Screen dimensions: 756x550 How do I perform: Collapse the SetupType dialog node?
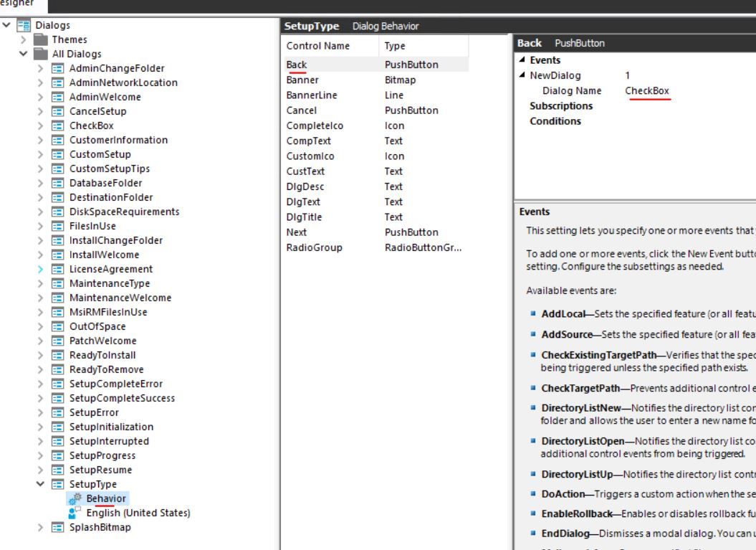pyautogui.click(x=41, y=484)
